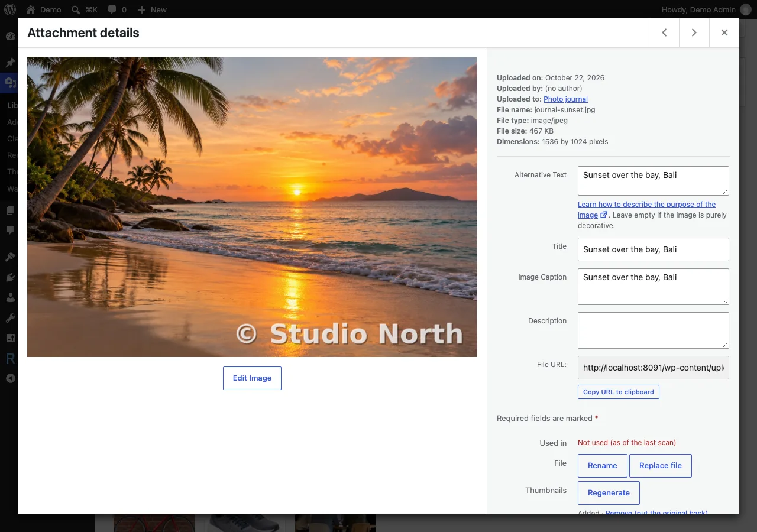Click the Demo Admin avatar image
The image size is (757, 532).
pyautogui.click(x=746, y=9)
